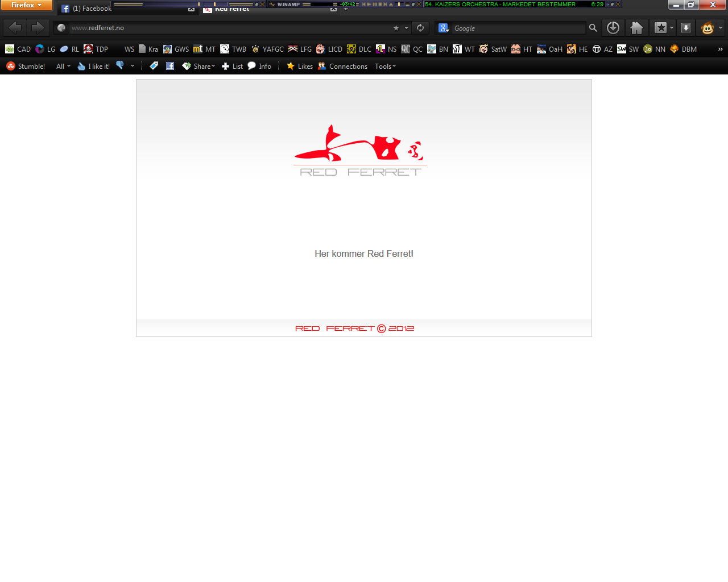
Task: Open the SW bookmark
Action: tap(628, 49)
